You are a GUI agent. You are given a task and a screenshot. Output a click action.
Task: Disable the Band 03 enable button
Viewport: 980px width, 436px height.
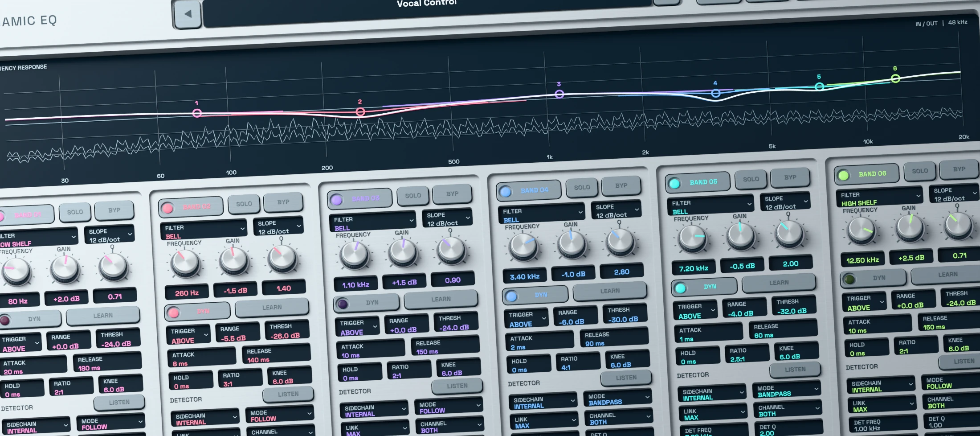pos(336,200)
